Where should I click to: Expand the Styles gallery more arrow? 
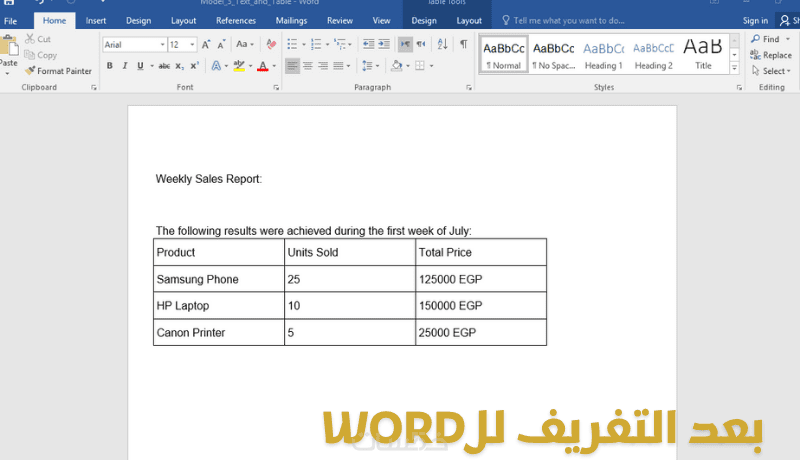(x=735, y=68)
